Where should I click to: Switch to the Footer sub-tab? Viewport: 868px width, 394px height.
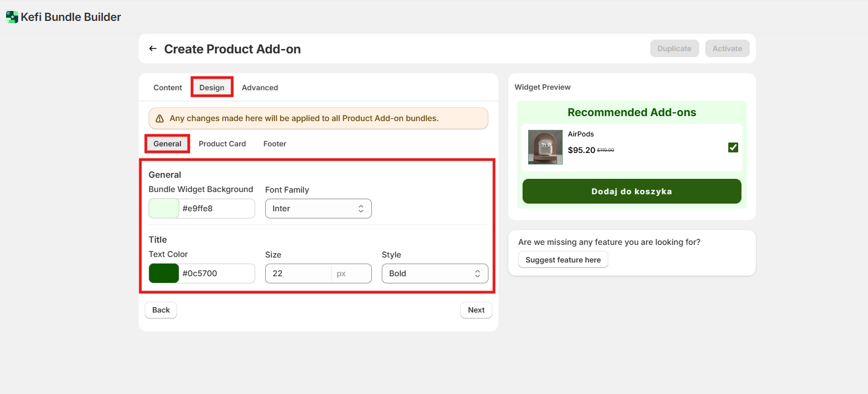pos(274,144)
